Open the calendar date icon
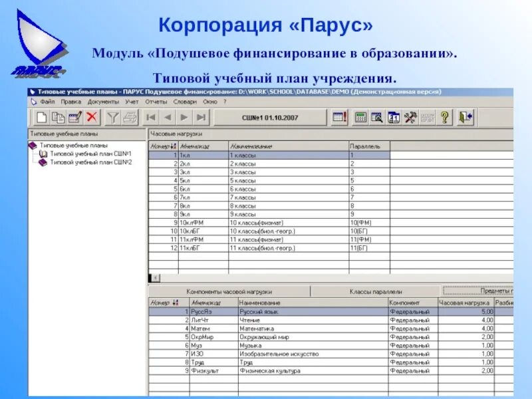 click(394, 118)
